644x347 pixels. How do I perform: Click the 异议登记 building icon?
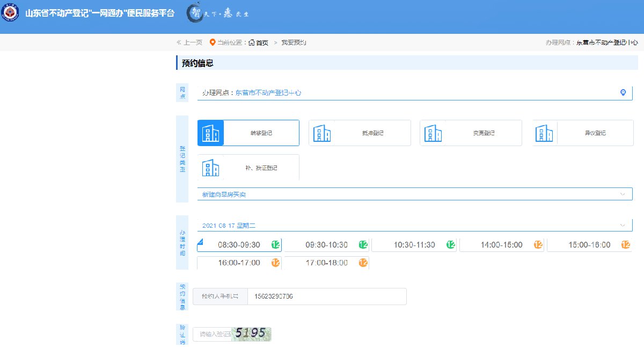click(x=544, y=133)
